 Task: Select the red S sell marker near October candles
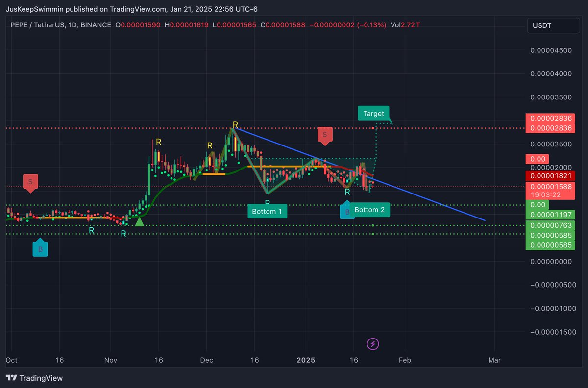30,182
